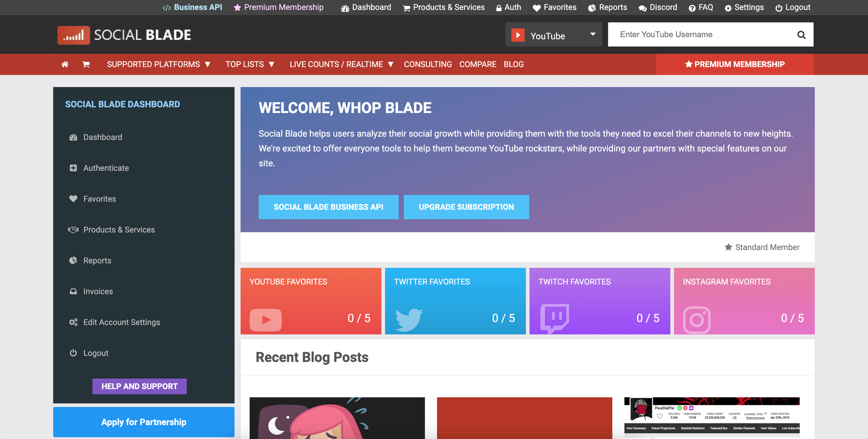Click the shopping cart icon in the red bar

point(87,64)
